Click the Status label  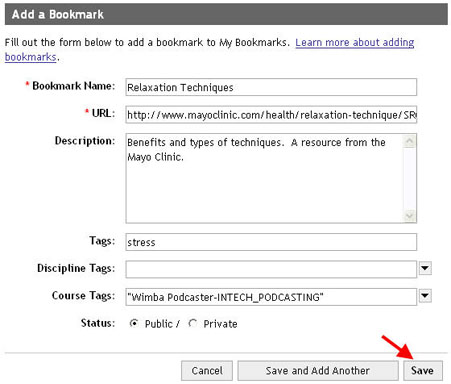98,323
